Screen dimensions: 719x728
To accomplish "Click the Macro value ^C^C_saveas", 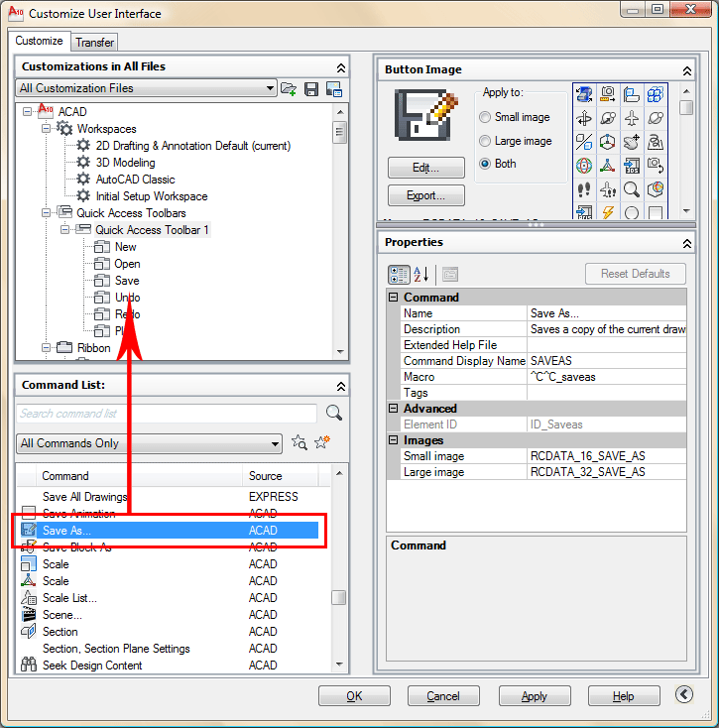I will (x=563, y=377).
